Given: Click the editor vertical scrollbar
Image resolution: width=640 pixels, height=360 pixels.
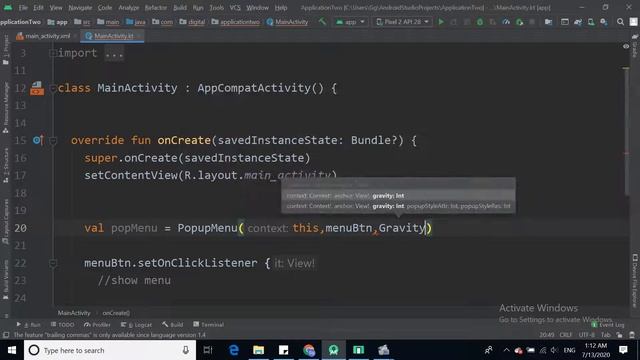Looking at the screenshot, I should click(x=626, y=131).
